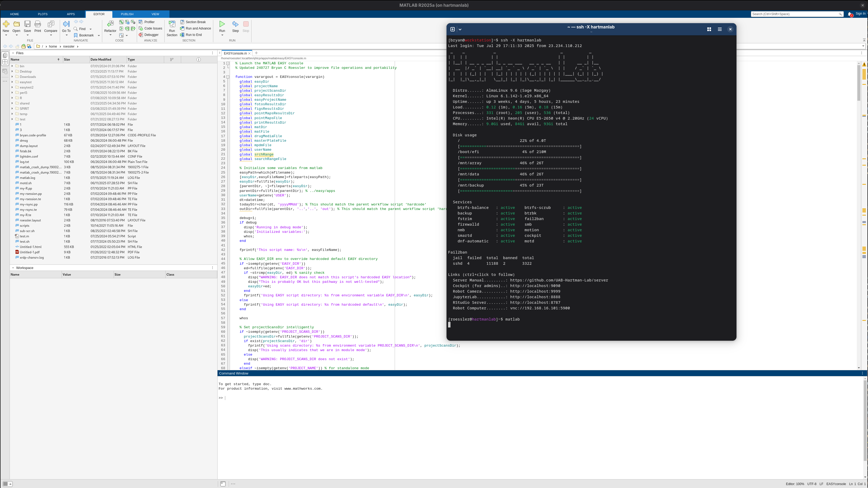The height and width of the screenshot is (488, 868).
Task: Open the terminal hamburger menu
Action: [x=720, y=29]
